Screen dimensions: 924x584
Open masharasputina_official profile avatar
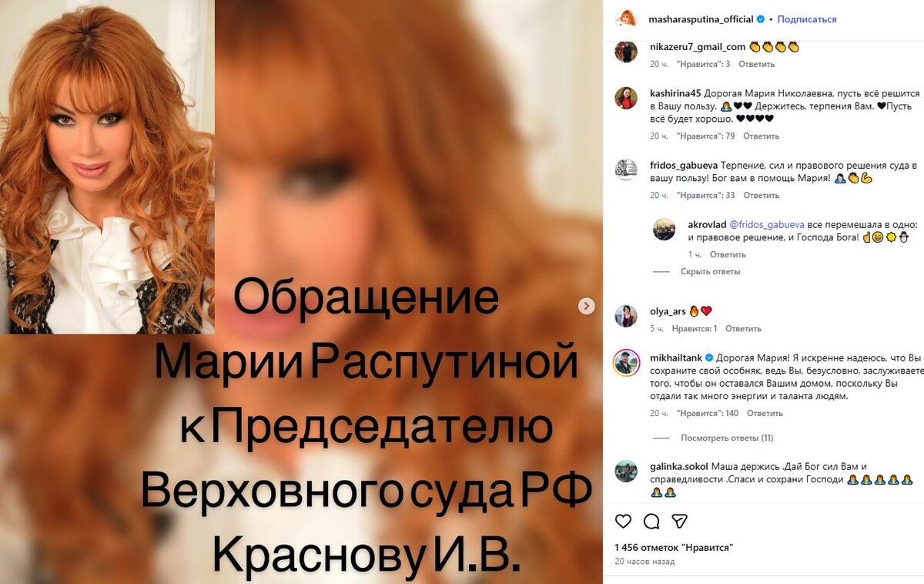[x=626, y=19]
